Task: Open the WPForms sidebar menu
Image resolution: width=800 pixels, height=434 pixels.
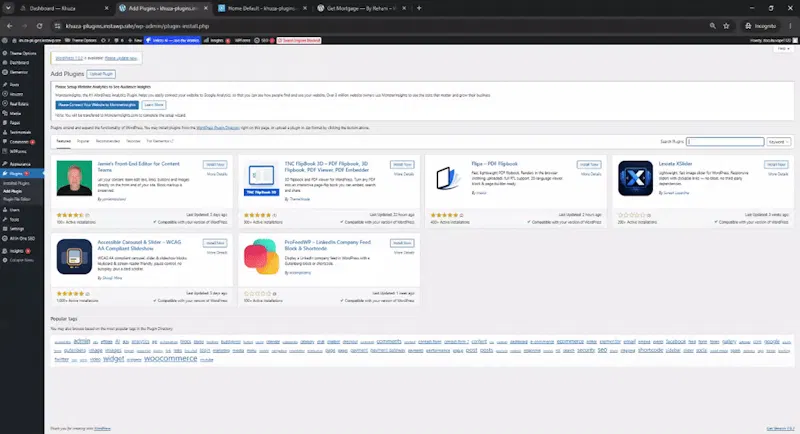Action: [18, 151]
